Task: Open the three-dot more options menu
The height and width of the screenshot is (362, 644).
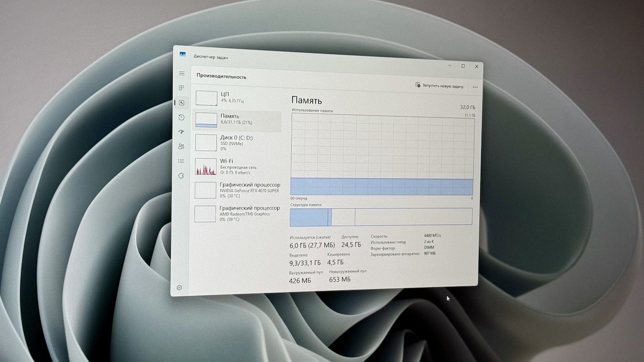Action: (x=475, y=87)
